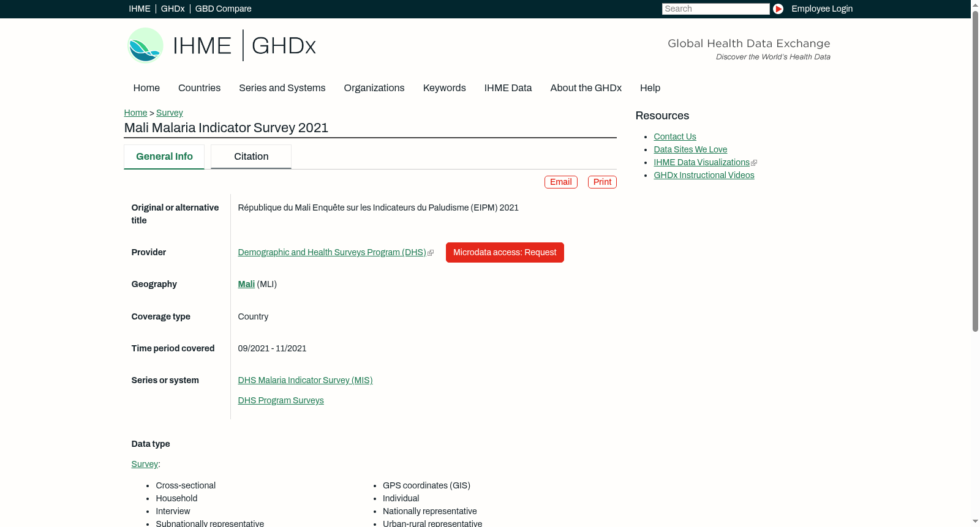Open the Countries navigation menu
Image resolution: width=980 pixels, height=527 pixels.
[199, 88]
